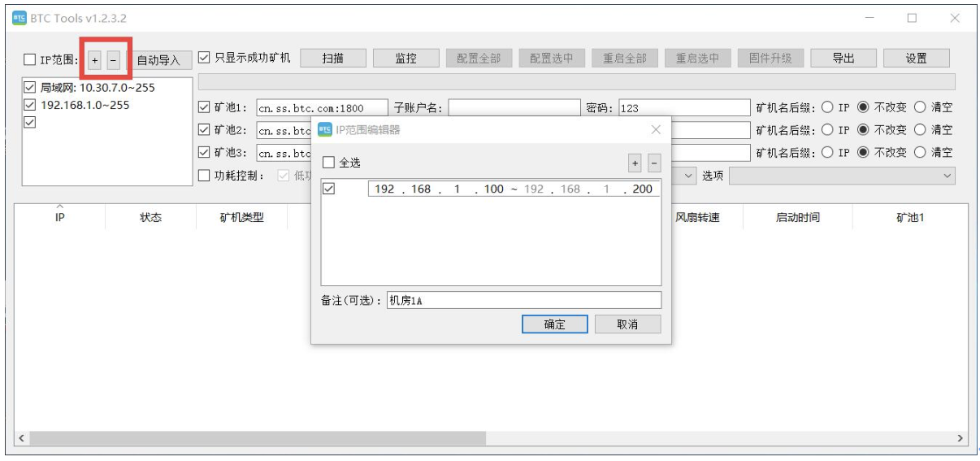The image size is (980, 461).
Task: Enable the 功耗控制 checkbox
Action: click(x=204, y=176)
